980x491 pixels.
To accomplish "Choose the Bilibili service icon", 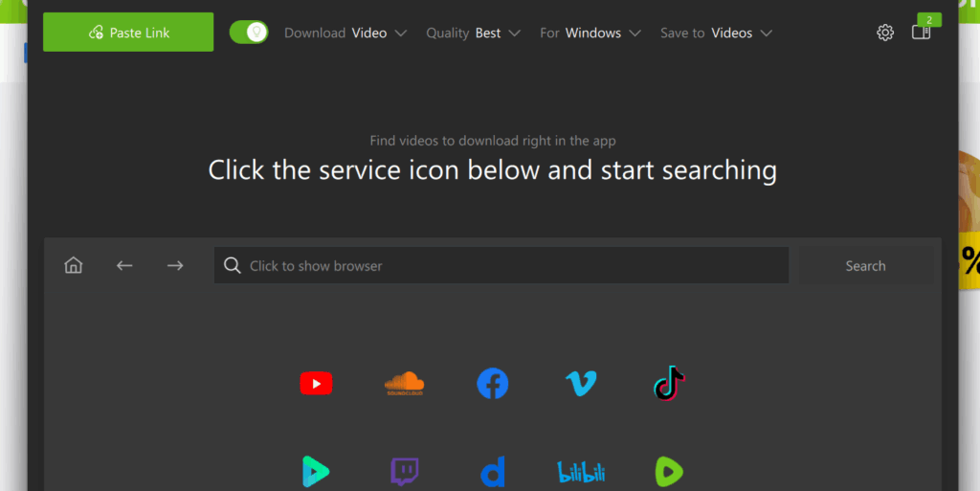I will coord(581,472).
